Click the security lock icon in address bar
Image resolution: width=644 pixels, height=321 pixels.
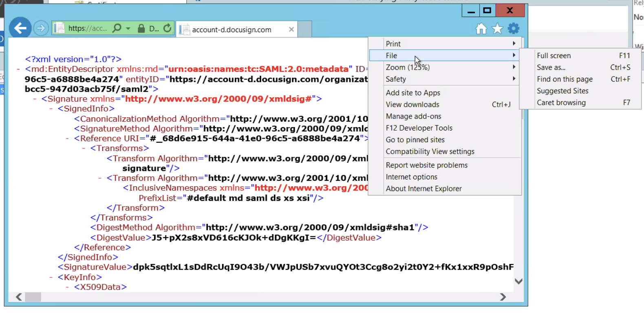pos(141,29)
